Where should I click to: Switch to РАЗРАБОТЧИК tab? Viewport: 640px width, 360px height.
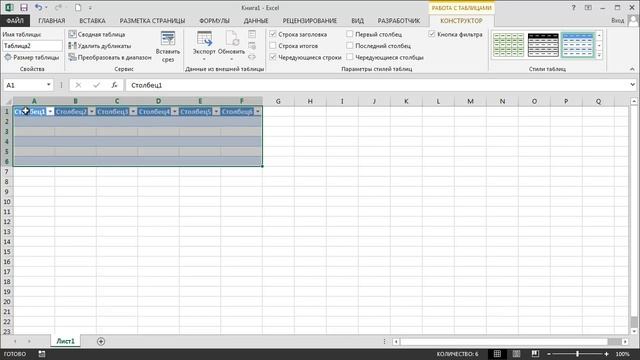pos(399,20)
